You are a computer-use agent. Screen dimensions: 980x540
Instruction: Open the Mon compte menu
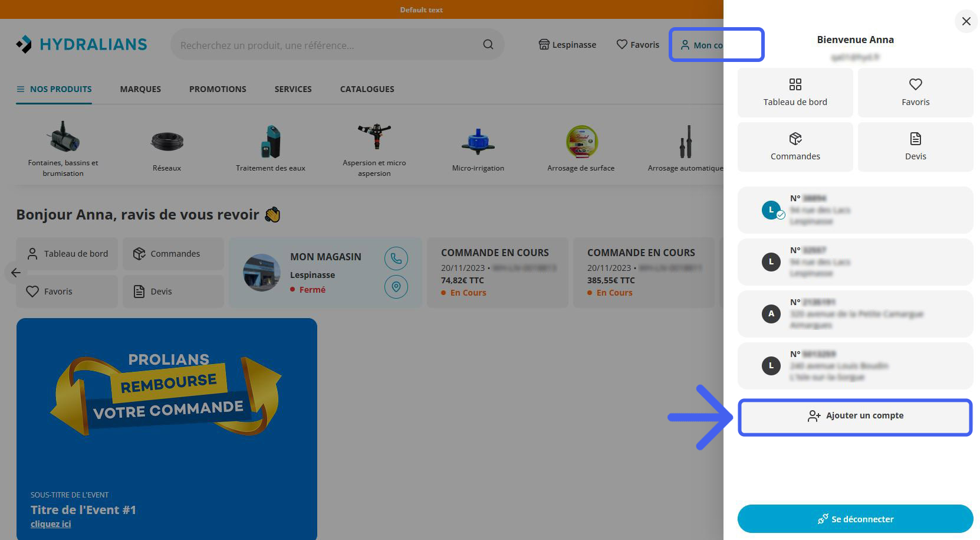[x=702, y=45]
